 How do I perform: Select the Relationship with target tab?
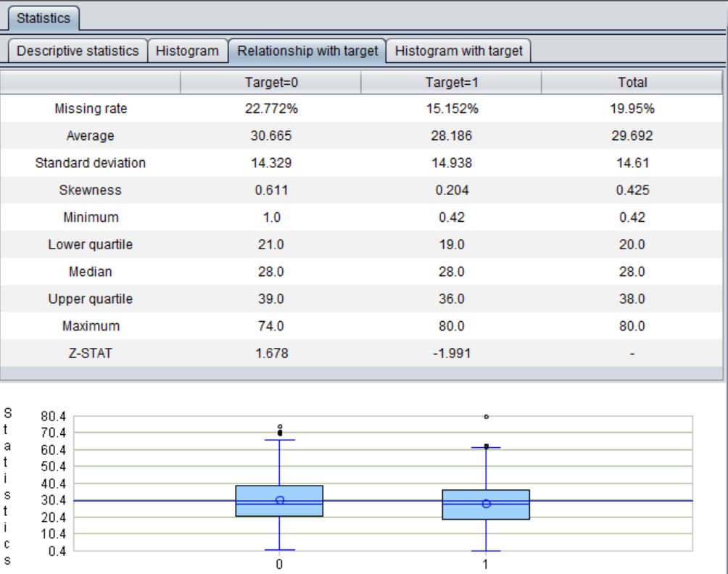[307, 51]
